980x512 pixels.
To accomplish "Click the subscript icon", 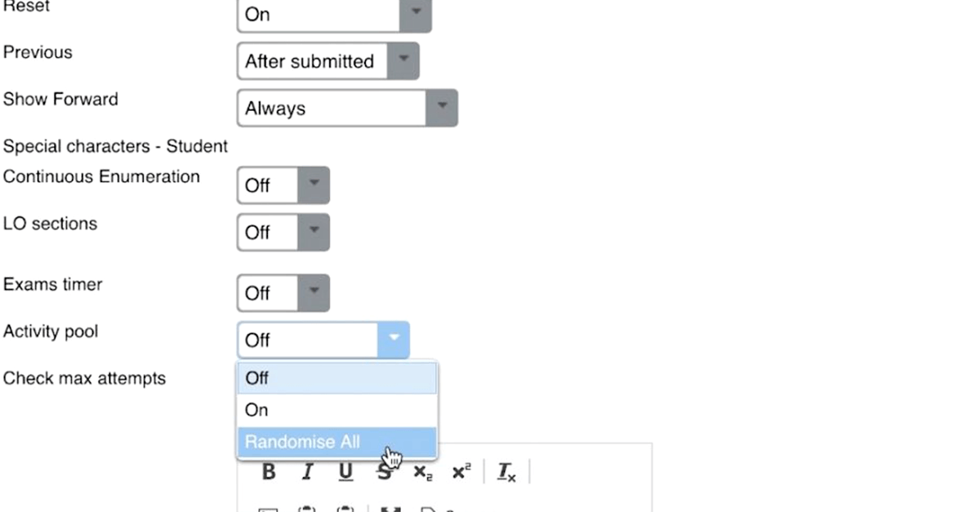I will click(x=422, y=472).
